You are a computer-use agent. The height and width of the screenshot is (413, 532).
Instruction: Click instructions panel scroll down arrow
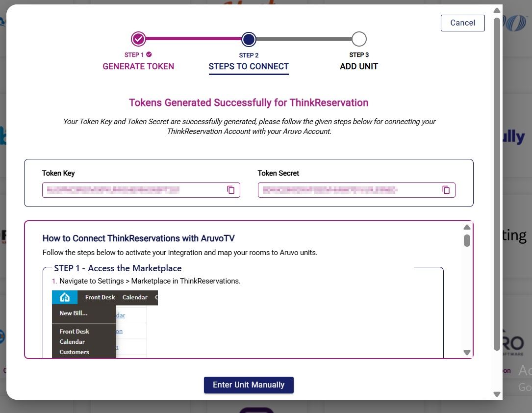[x=467, y=353]
